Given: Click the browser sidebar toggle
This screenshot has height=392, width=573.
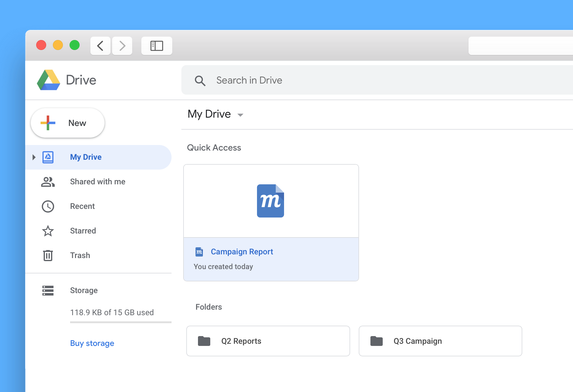Looking at the screenshot, I should (156, 45).
